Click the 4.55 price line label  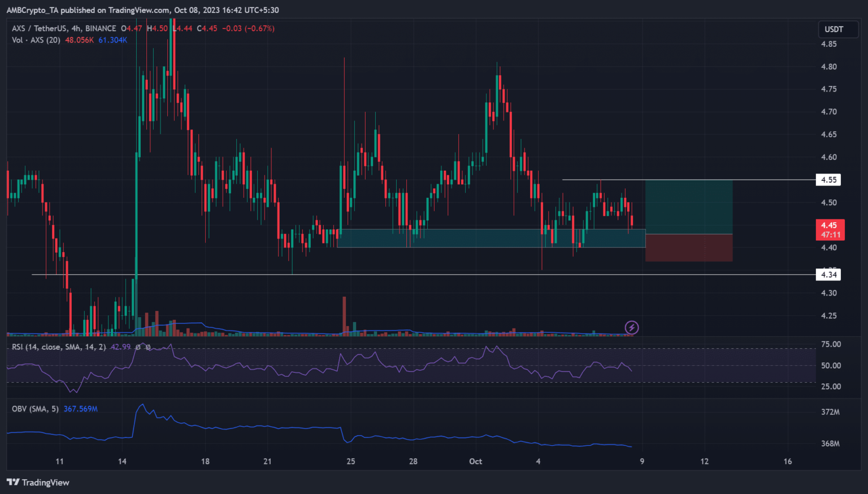pos(828,180)
